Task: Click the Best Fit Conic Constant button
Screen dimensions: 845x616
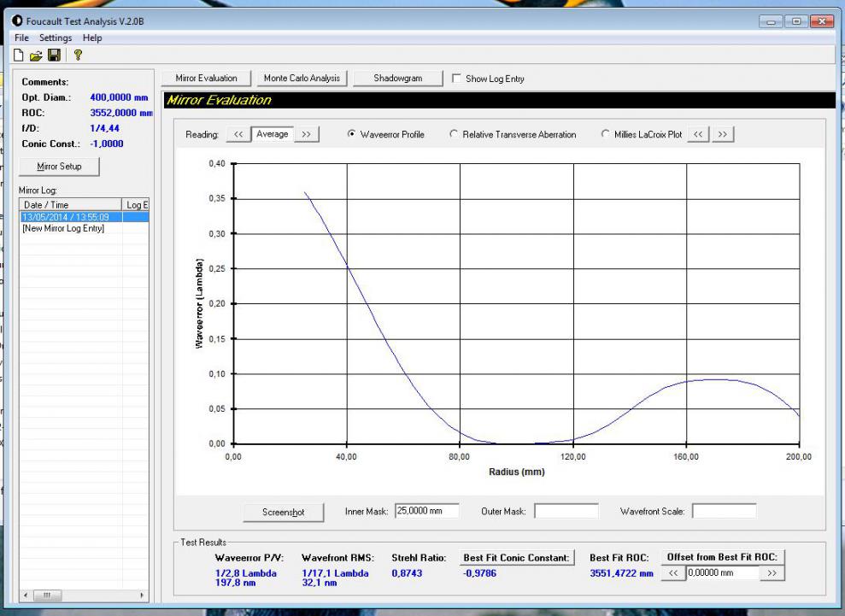Action: 517,558
